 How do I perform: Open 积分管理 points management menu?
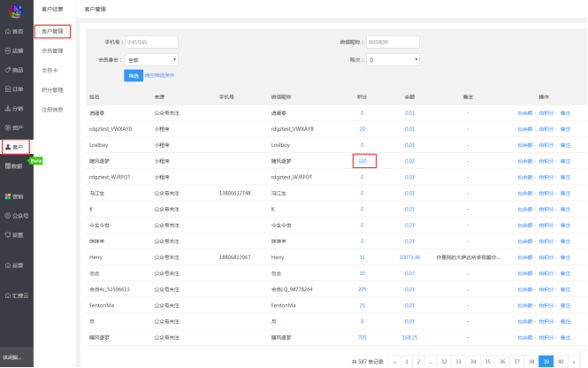[x=53, y=89]
